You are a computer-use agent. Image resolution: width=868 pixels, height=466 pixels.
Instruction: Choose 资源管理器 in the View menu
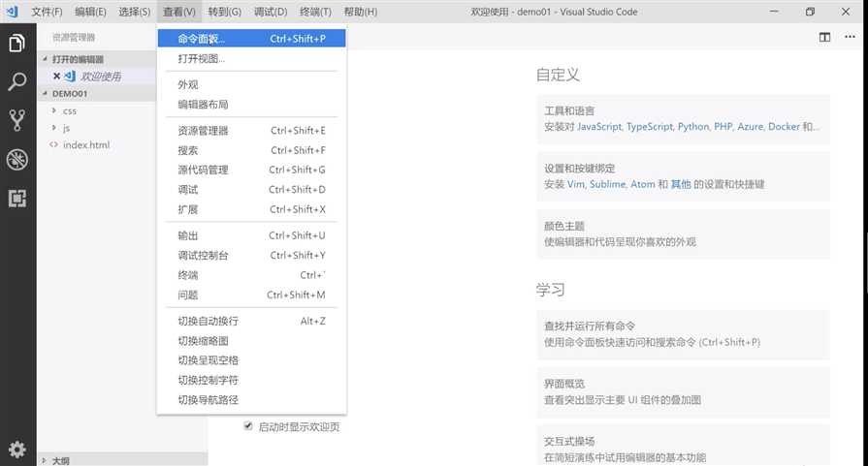click(252, 131)
